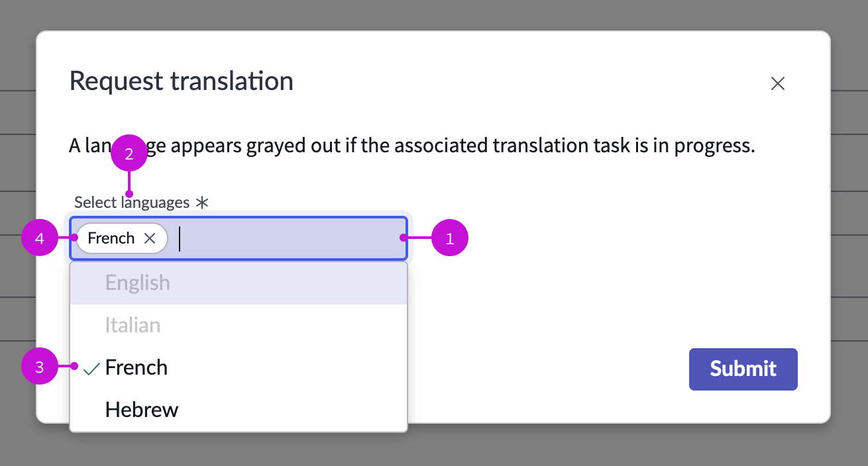The image size is (868, 466).
Task: Click the Request translation dialog title
Action: pos(181,81)
